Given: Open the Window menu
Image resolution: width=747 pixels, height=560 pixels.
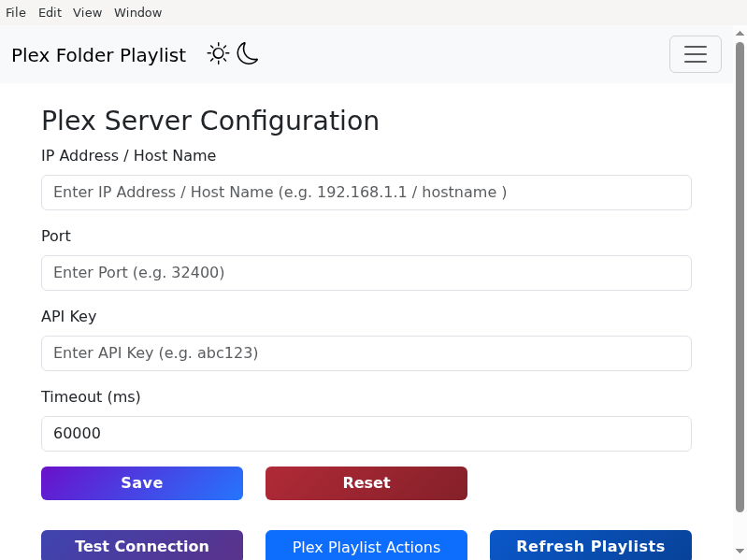Looking at the screenshot, I should [x=137, y=12].
